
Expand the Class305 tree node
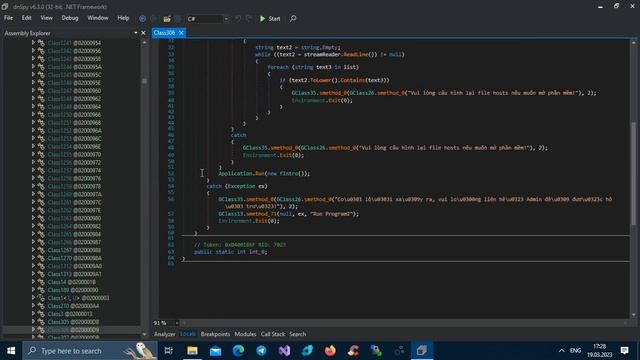pos(33,322)
